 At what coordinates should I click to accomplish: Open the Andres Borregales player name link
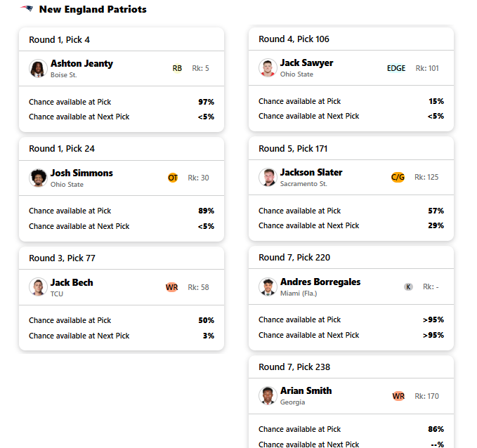coord(320,282)
